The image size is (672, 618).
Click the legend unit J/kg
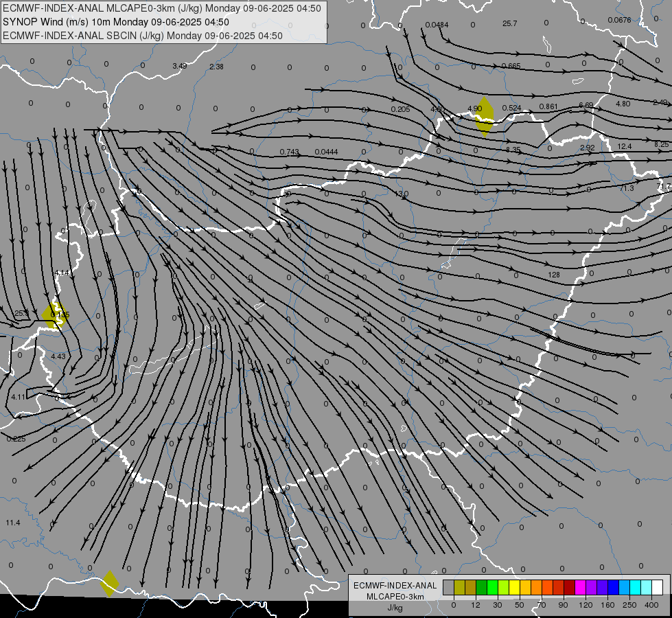click(395, 608)
